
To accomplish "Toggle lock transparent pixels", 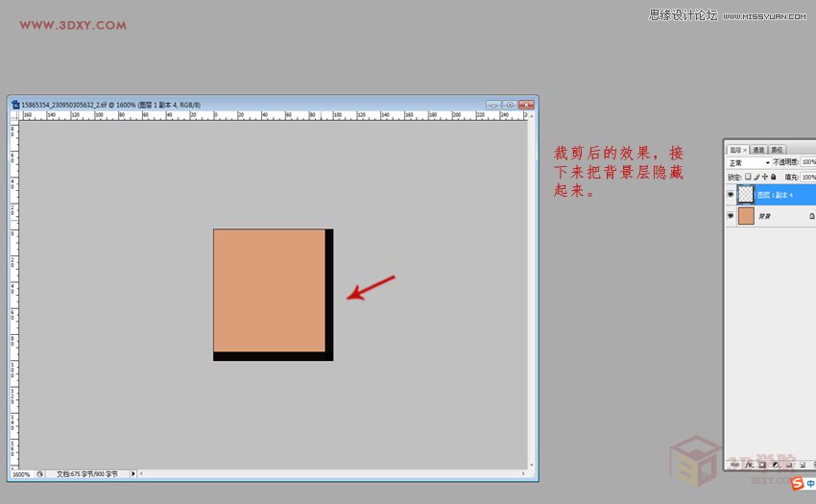I will coord(748,177).
